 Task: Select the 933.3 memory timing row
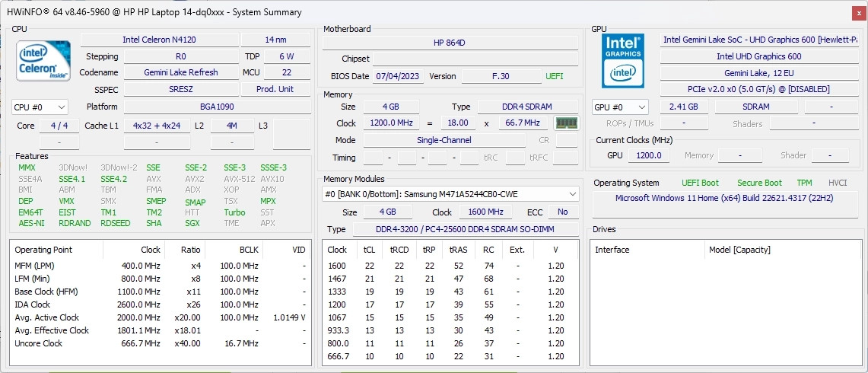point(452,330)
